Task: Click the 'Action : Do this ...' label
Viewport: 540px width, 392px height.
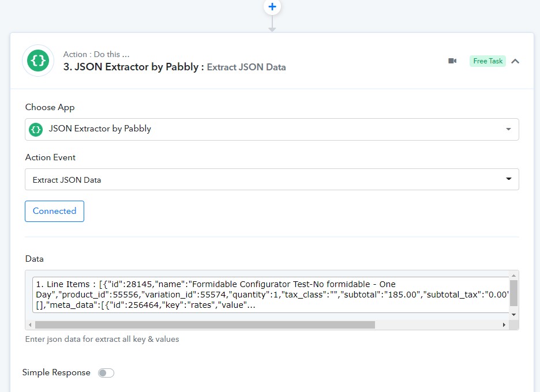Action: [x=96, y=54]
